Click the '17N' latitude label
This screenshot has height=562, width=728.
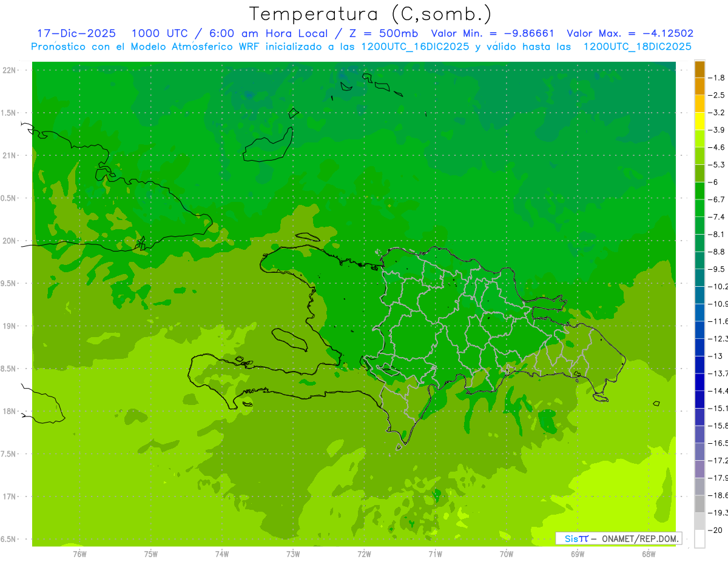point(10,497)
